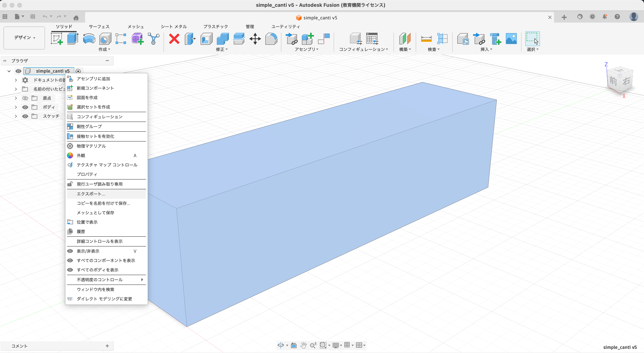
Task: Switch to the シート メタル tab
Action: click(x=174, y=26)
